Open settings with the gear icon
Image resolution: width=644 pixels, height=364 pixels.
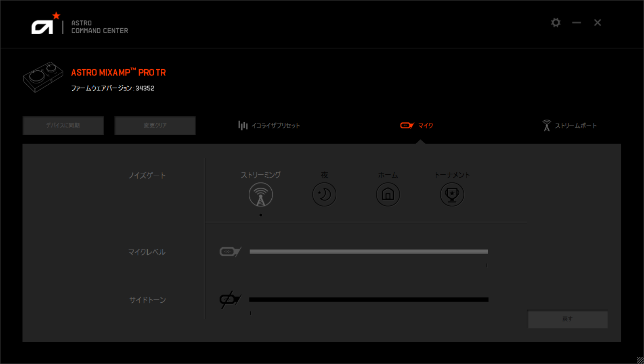click(556, 23)
